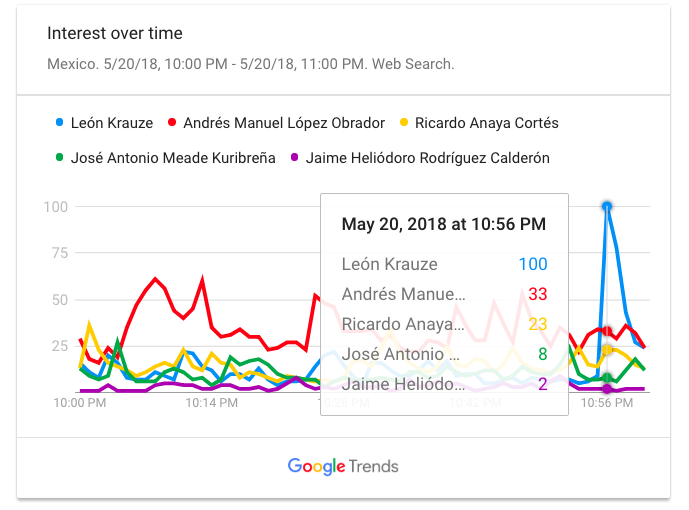Click the tooltip date May 20, 2018 header

tap(444, 224)
